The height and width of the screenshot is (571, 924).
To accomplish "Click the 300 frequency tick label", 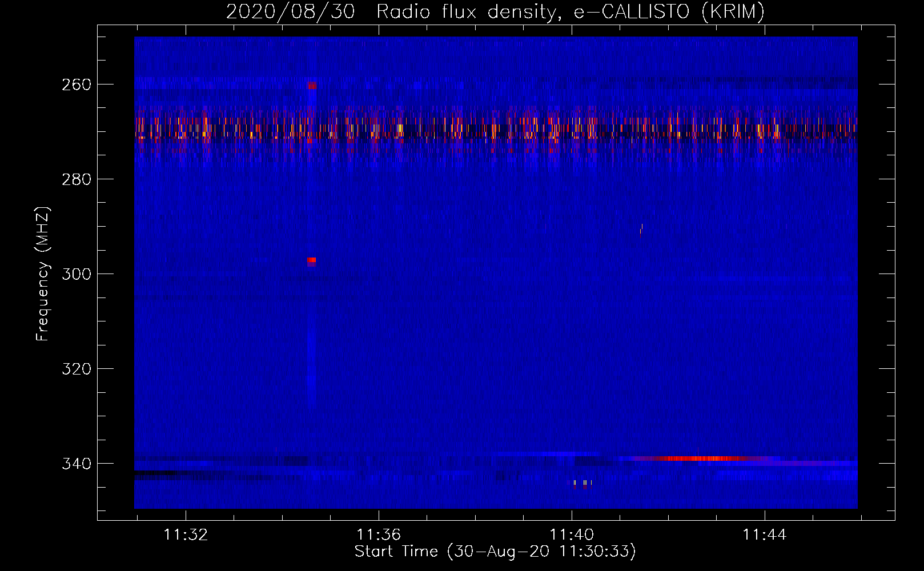I will point(77,274).
